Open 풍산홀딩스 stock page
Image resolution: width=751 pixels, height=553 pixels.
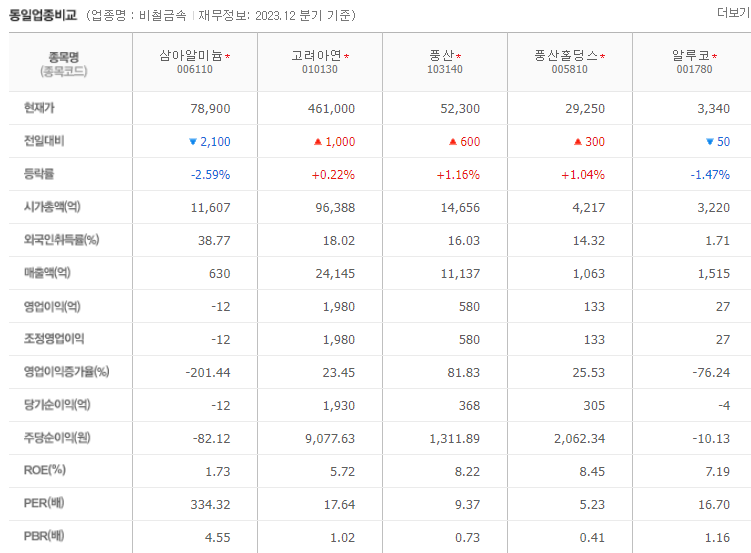(566, 56)
